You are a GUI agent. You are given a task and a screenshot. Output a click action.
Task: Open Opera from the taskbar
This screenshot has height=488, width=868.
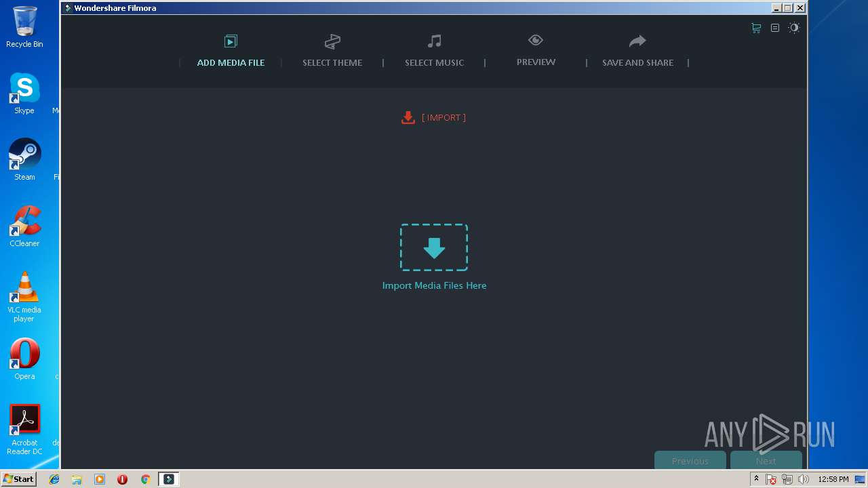[122, 479]
